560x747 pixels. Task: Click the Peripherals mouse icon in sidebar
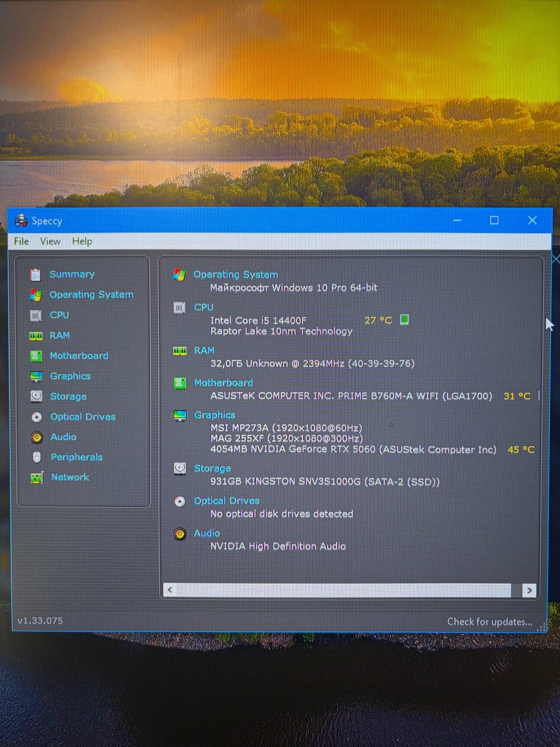(x=37, y=457)
